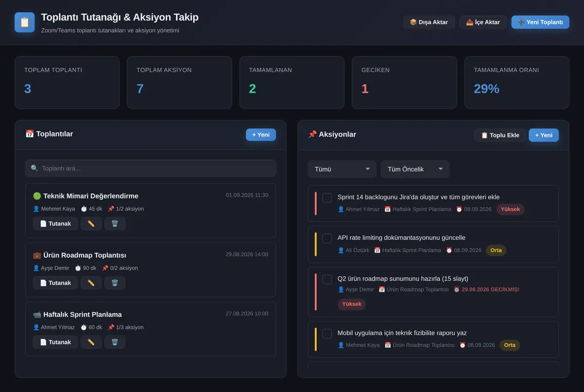
Task: Click Toplu Ekle bulk add button
Action: click(x=500, y=135)
